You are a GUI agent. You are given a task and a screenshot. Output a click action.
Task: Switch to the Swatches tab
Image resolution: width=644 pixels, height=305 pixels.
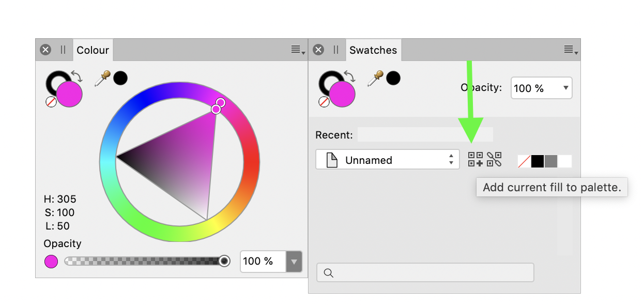tap(373, 50)
